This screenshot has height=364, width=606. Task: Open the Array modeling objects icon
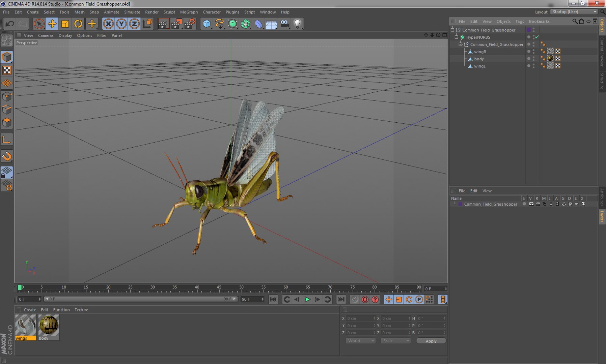(x=246, y=24)
